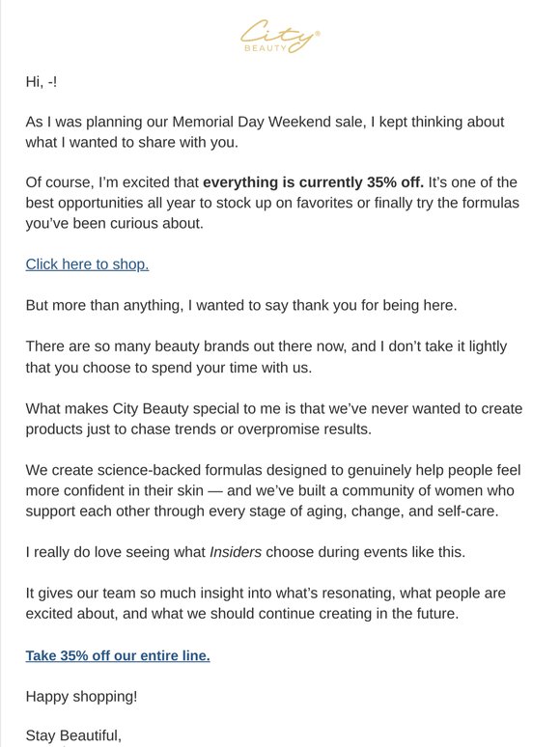
Task: Click the phrase "you've been curious about."
Action: 114,223
